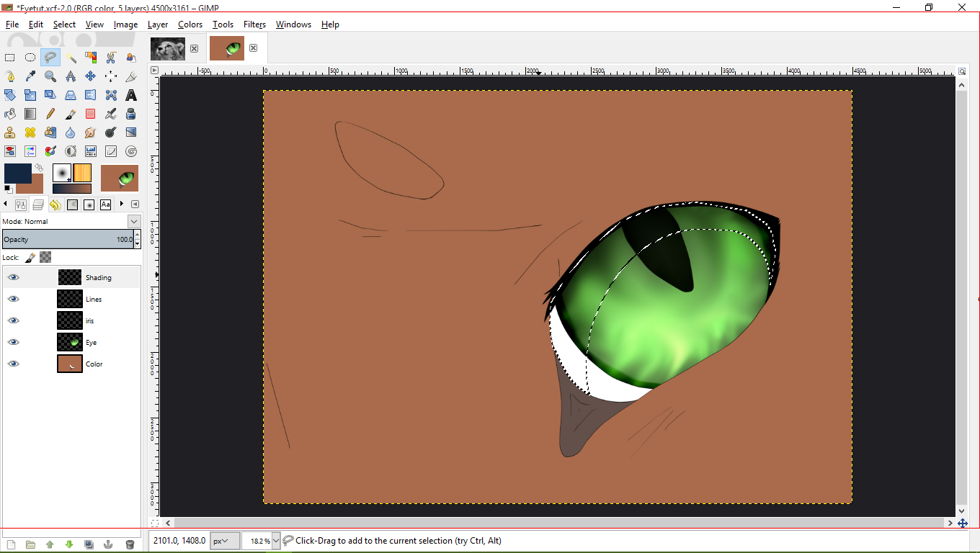Hide the Eye layer
This screenshot has width=980, height=553.
click(x=14, y=342)
